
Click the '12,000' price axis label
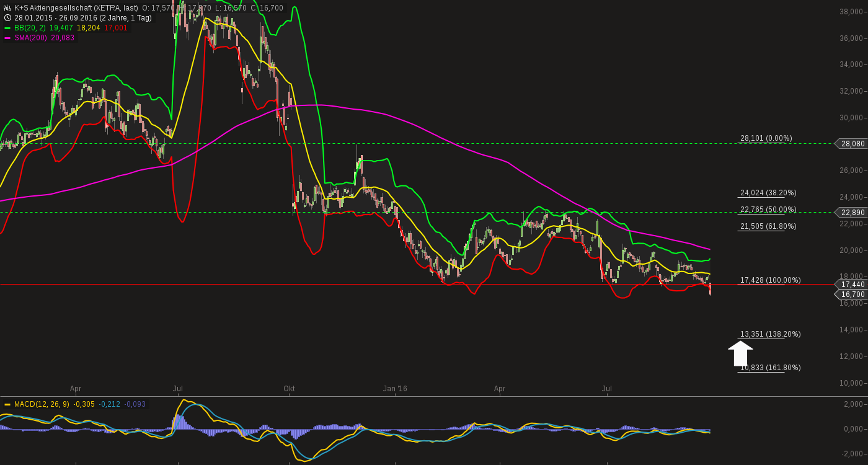(852, 356)
